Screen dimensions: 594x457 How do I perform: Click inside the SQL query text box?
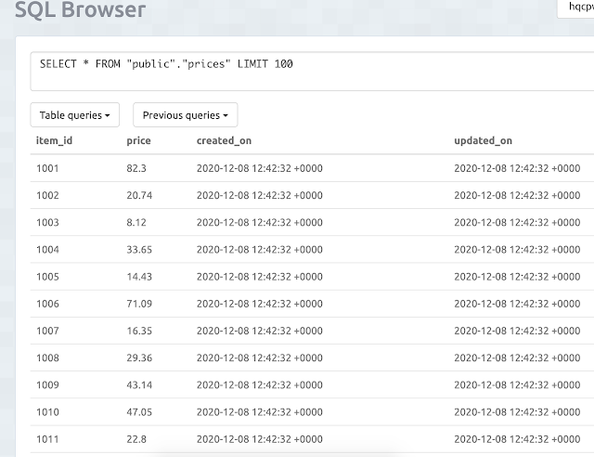coord(312,72)
